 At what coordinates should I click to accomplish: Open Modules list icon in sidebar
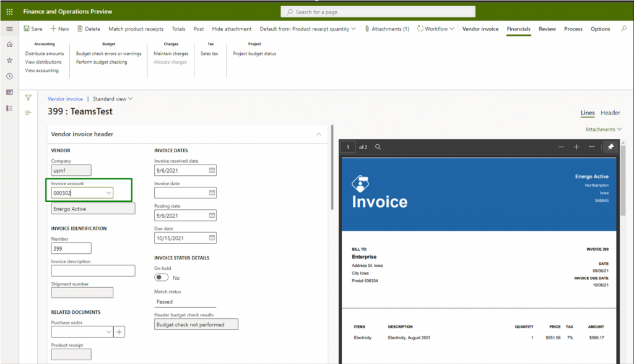pos(10,108)
